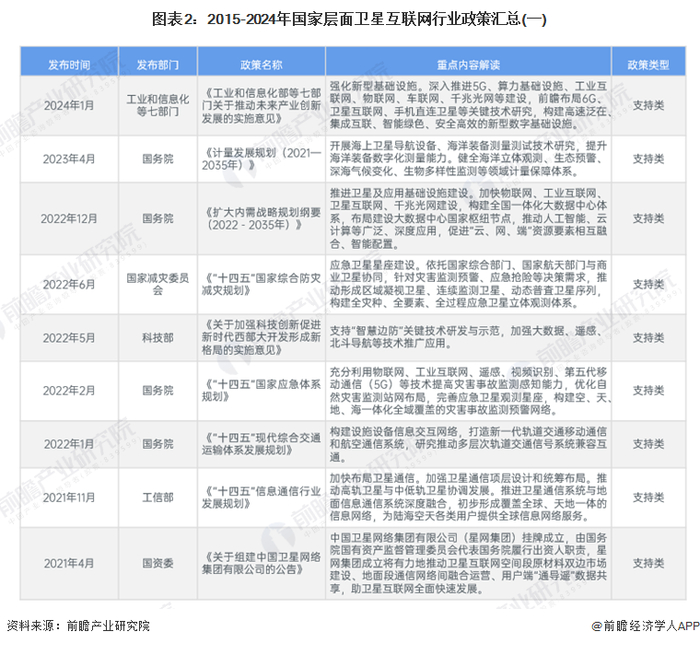Click policy name 《关于组建中国卫星网络集团有限公司的公告》

261,563
